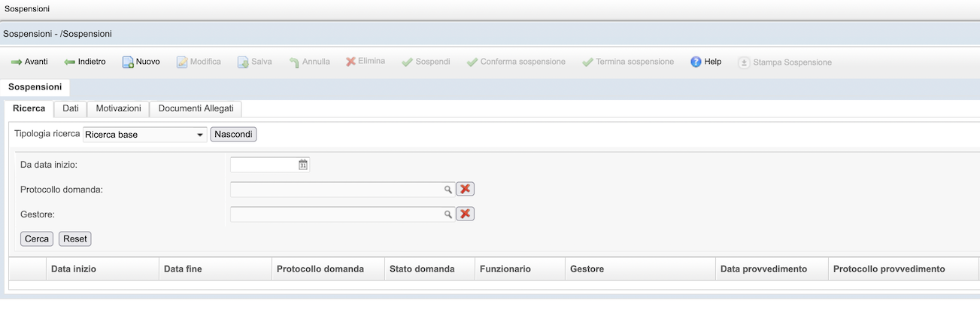The image size is (980, 313).
Task: Click the Reset button
Action: tap(75, 239)
